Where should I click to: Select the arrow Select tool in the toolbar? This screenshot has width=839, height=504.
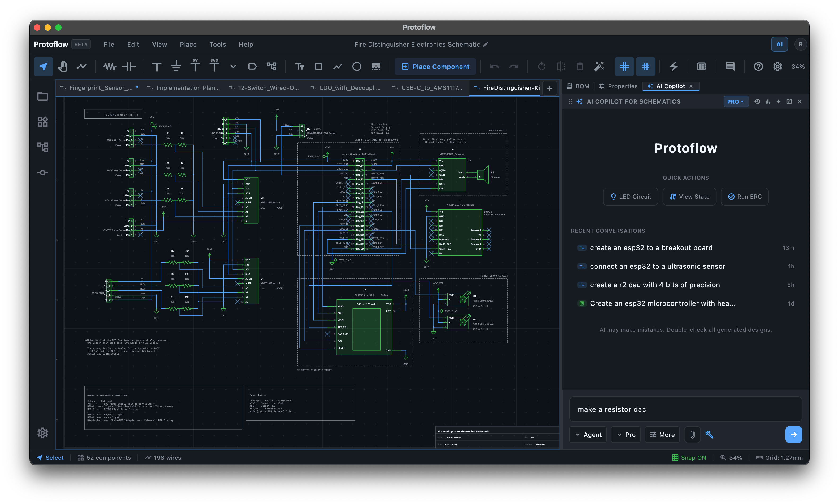[x=43, y=67]
